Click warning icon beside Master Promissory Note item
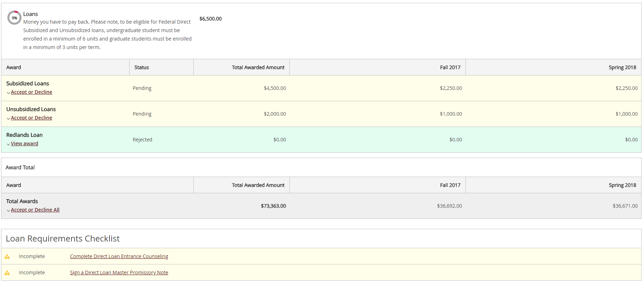The height and width of the screenshot is (287, 644). coord(7,273)
